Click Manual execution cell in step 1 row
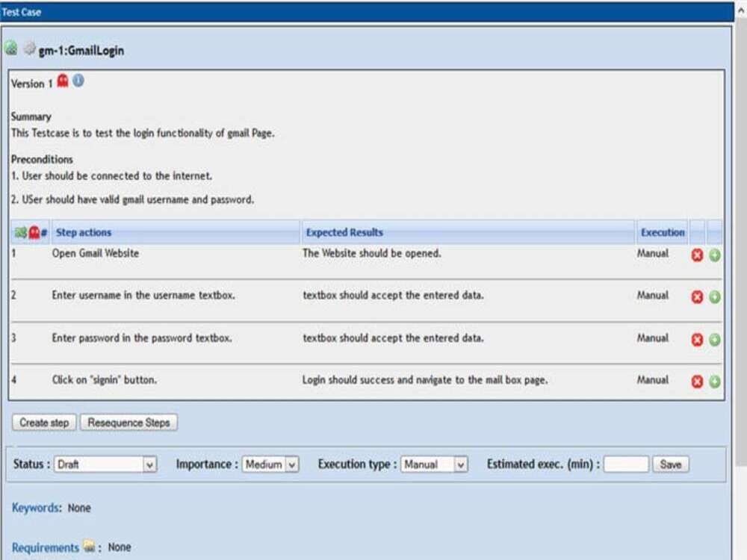The width and height of the screenshot is (747, 560). (653, 253)
